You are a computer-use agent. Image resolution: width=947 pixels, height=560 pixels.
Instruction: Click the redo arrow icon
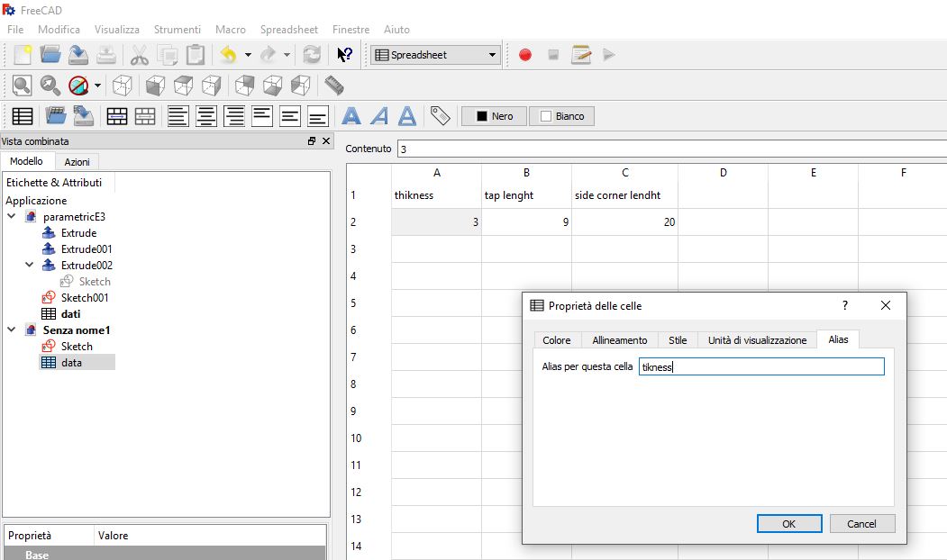click(268, 55)
